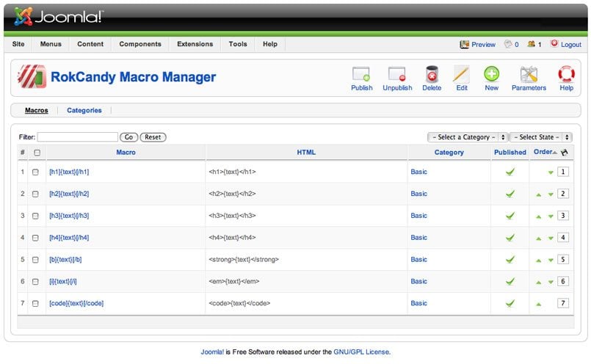Check the box for [h1]{text}[/h1] row

(35, 172)
